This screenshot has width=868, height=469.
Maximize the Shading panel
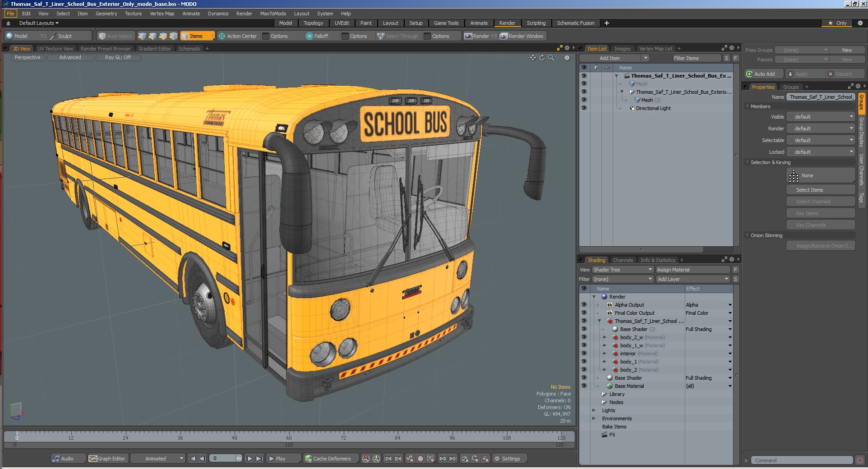(x=724, y=259)
